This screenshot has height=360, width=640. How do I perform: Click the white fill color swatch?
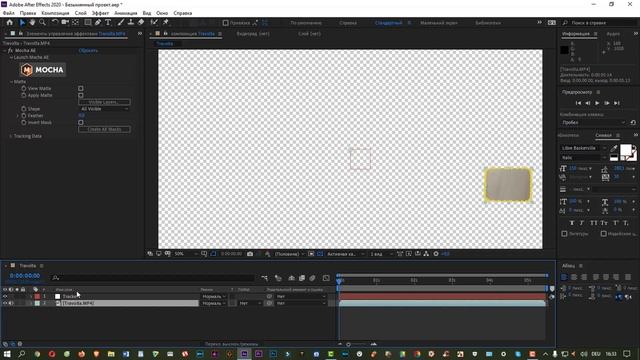tap(625, 150)
